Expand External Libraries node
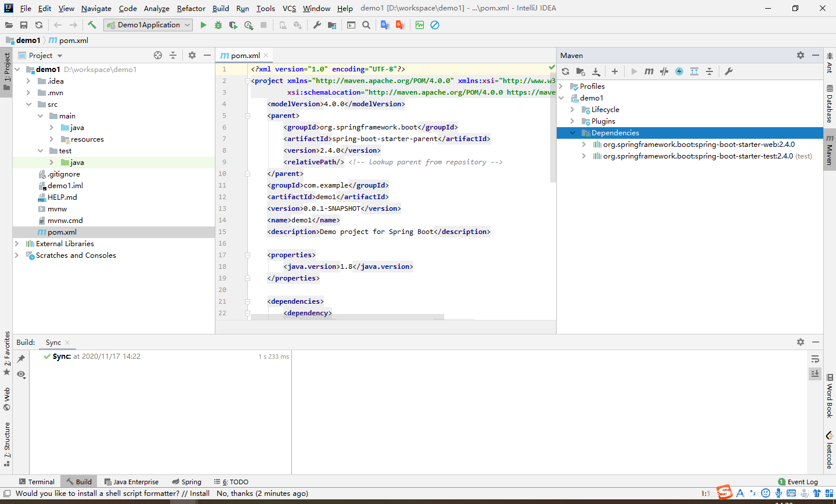 (x=17, y=244)
